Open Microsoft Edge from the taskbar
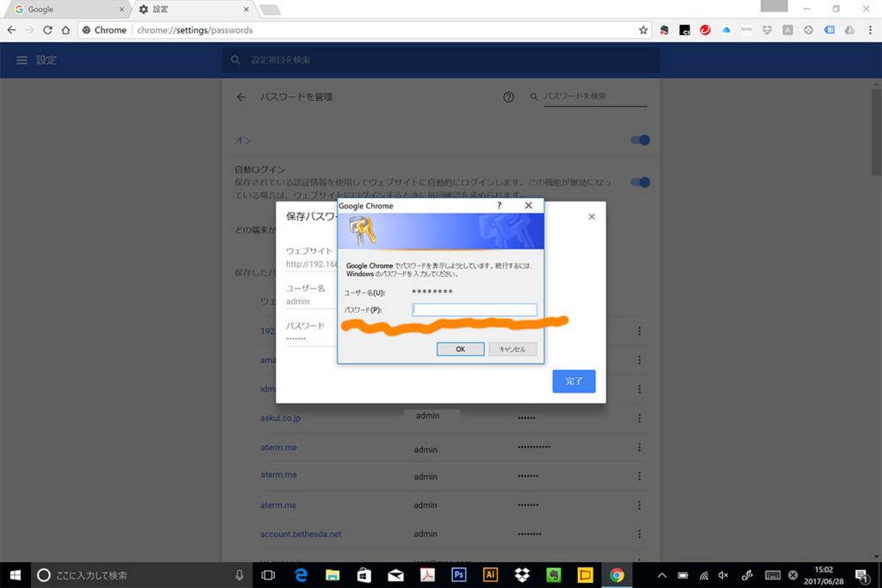Image resolution: width=882 pixels, height=588 pixels. (301, 575)
